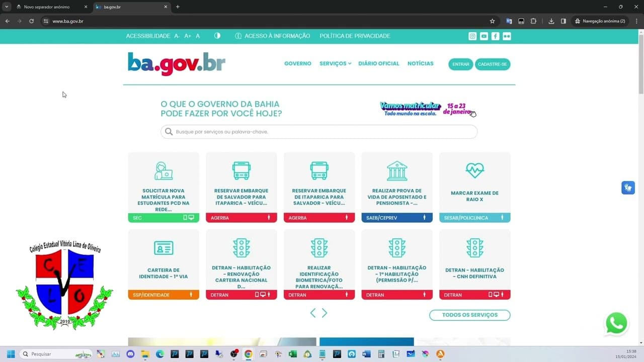Expand the Serviços dropdown menu
Screen dimensions: 644x362
click(335, 64)
